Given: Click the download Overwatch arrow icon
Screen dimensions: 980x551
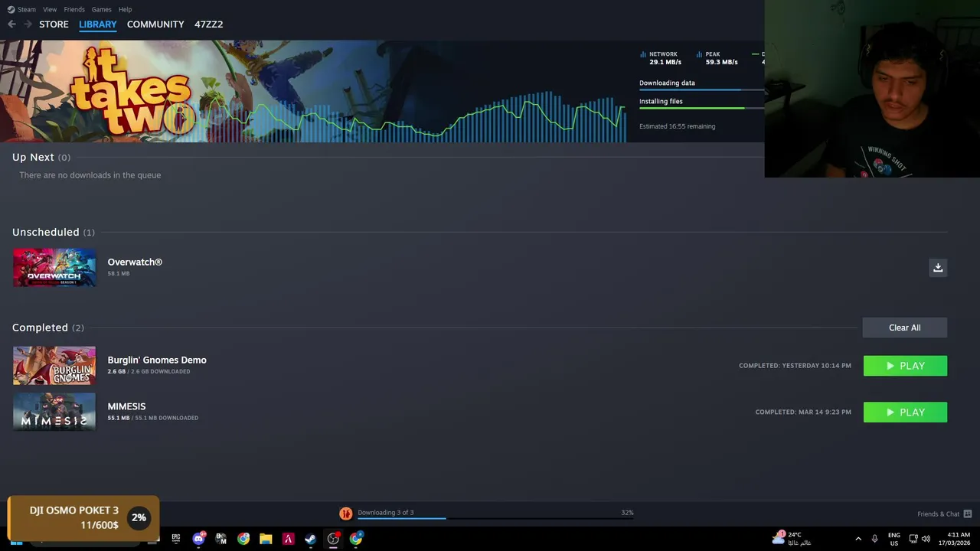Looking at the screenshot, I should (938, 267).
